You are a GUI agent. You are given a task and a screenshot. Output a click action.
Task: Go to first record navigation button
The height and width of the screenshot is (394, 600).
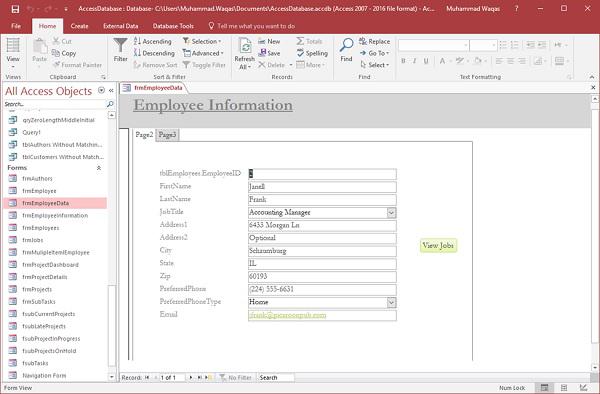tap(147, 378)
